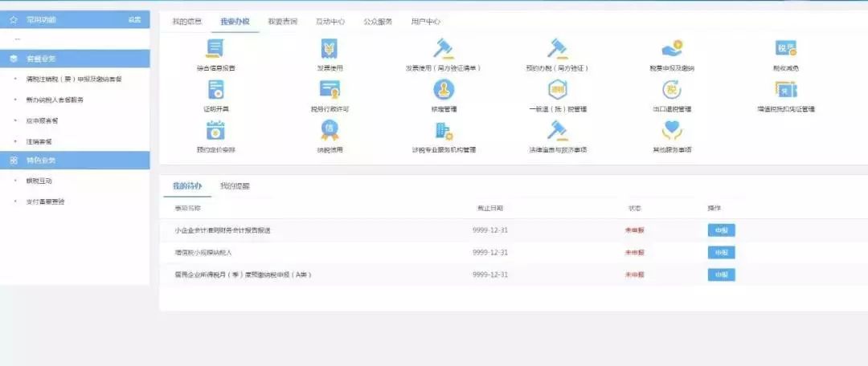This screenshot has width=868, height=366.
Task: Open the 税务行政许可 icon
Action: (x=330, y=90)
